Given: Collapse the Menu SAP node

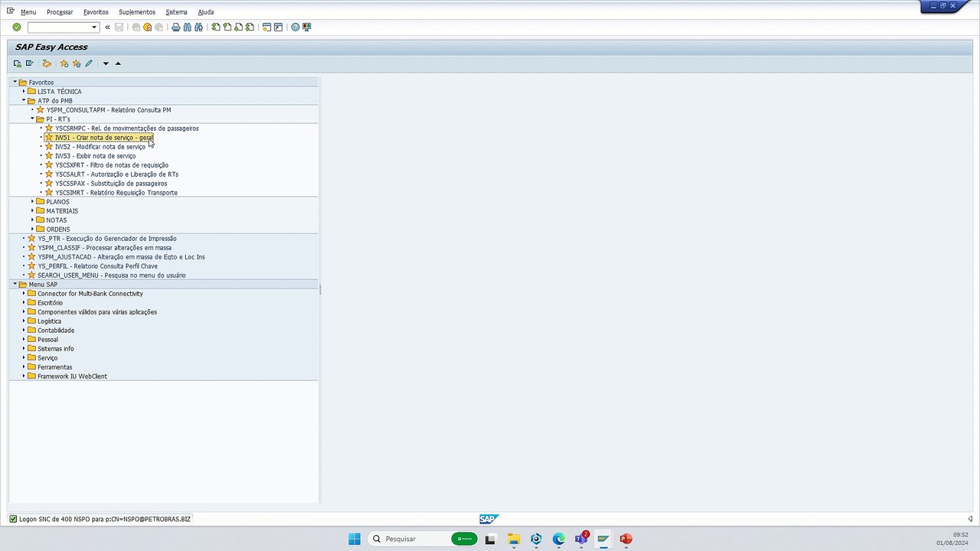Looking at the screenshot, I should [15, 284].
